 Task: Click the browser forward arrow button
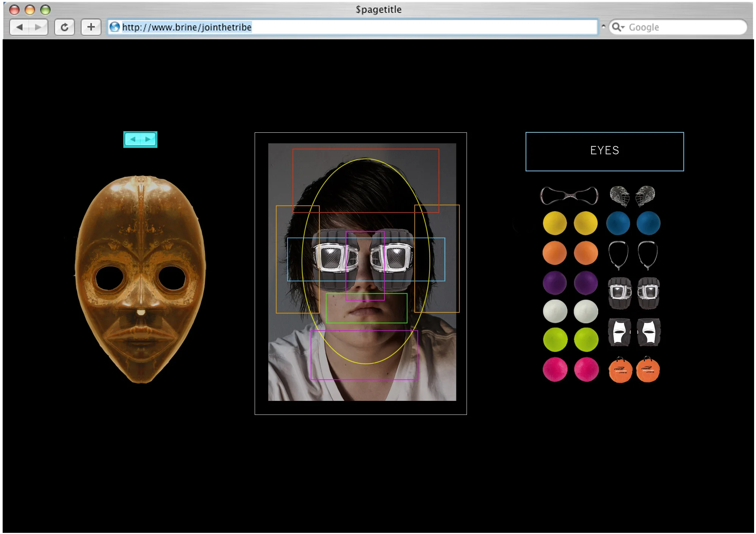pos(38,27)
